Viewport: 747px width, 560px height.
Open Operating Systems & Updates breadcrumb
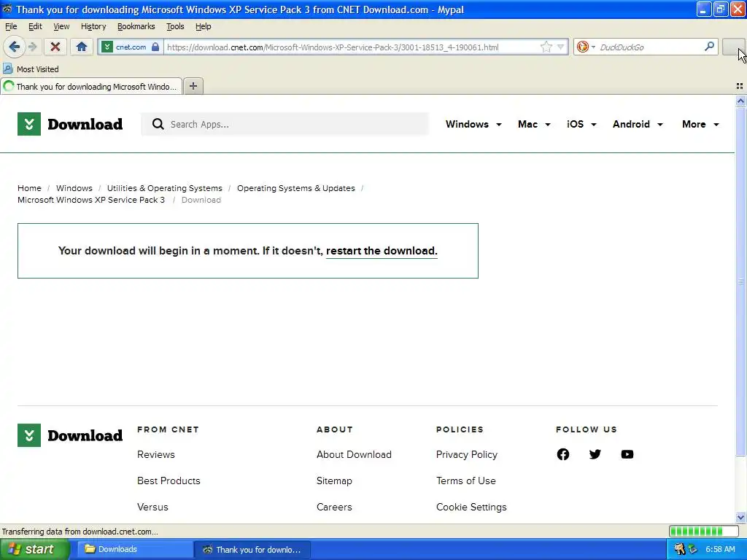(x=296, y=188)
